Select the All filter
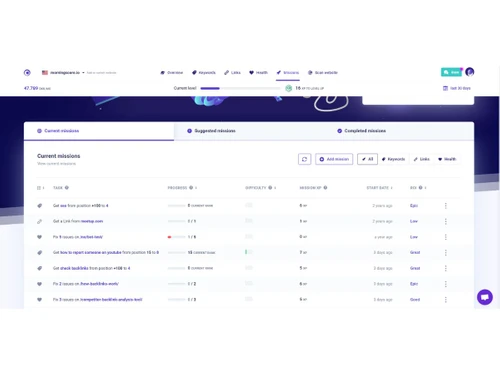The height and width of the screenshot is (375, 500). click(x=367, y=159)
